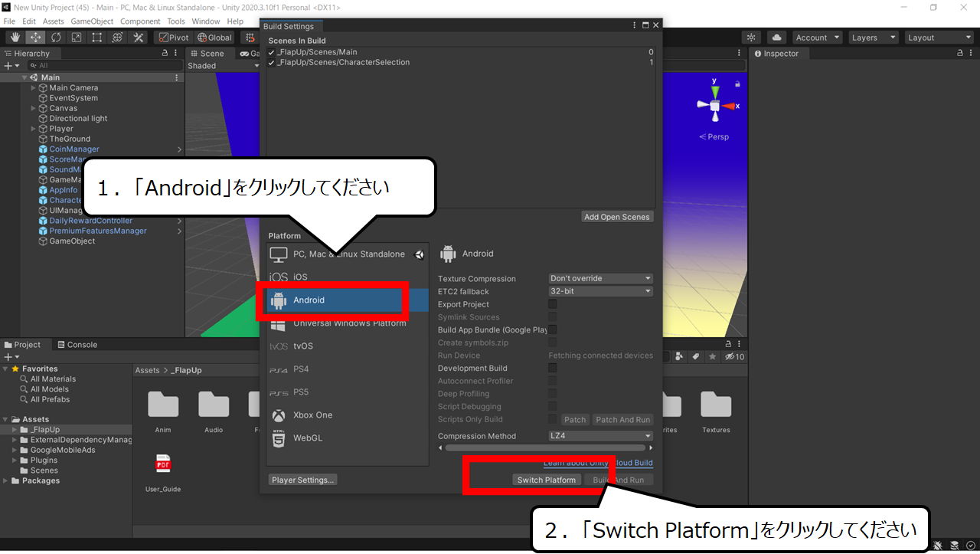980x554 pixels.
Task: Toggle grid snapping icon in the toolbar
Action: point(250,38)
